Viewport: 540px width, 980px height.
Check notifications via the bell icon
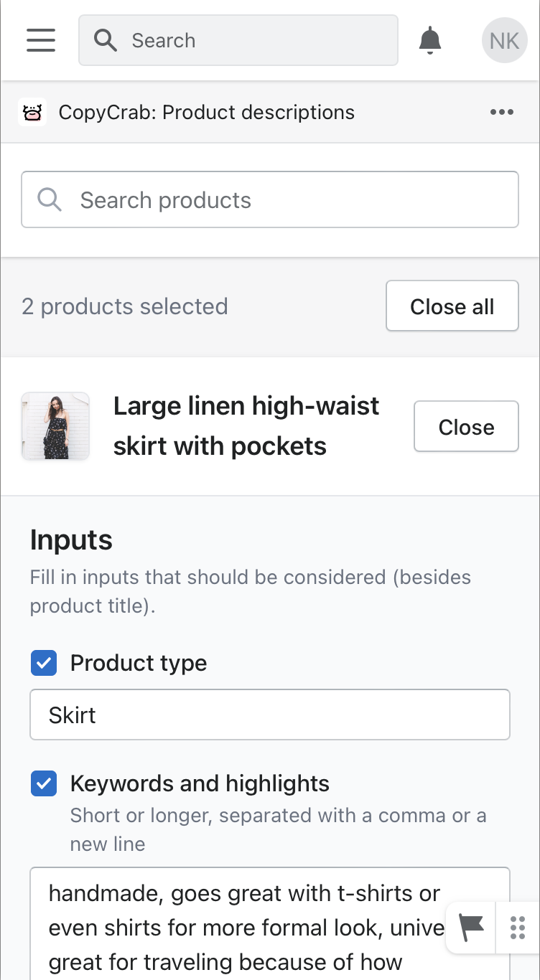[430, 40]
